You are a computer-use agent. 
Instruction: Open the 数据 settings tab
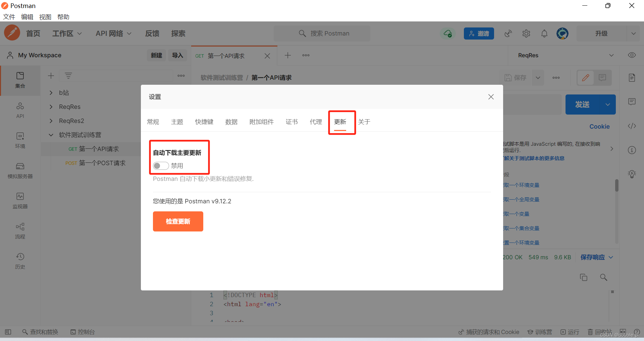(231, 122)
